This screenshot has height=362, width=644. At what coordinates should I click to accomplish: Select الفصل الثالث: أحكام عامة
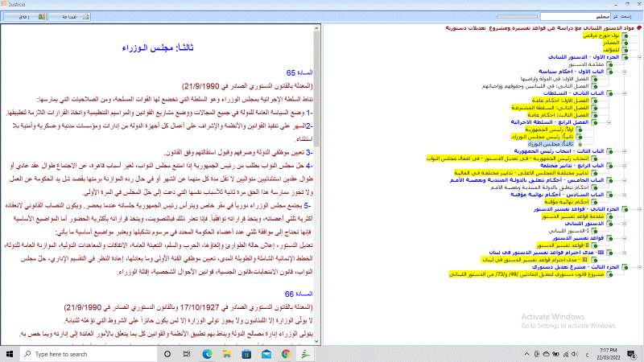(x=558, y=115)
